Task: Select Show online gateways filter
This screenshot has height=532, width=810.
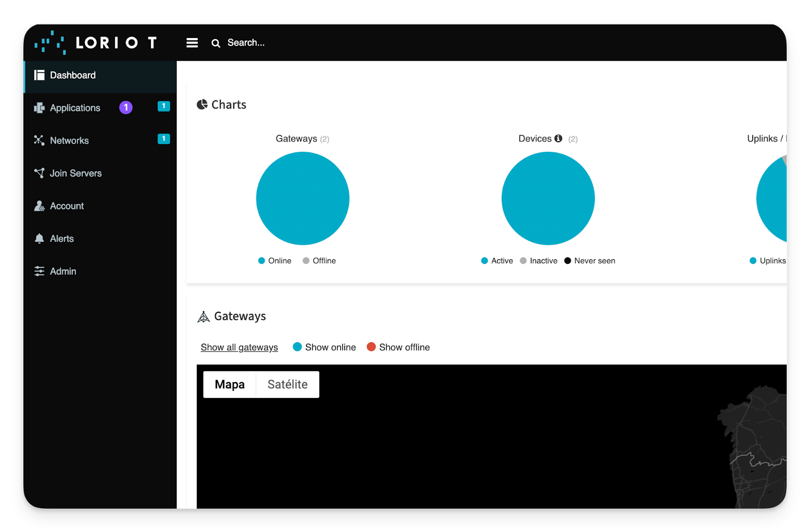Action: pyautogui.click(x=325, y=347)
